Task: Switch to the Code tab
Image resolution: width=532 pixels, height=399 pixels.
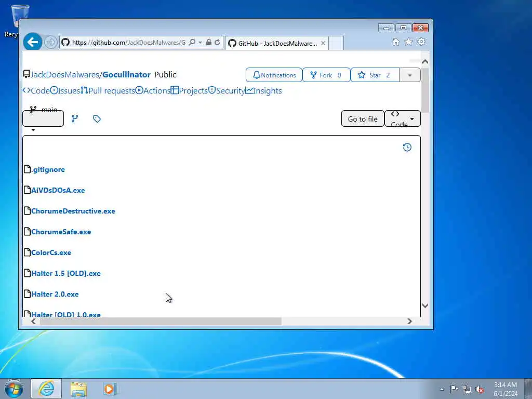Action: tap(36, 90)
